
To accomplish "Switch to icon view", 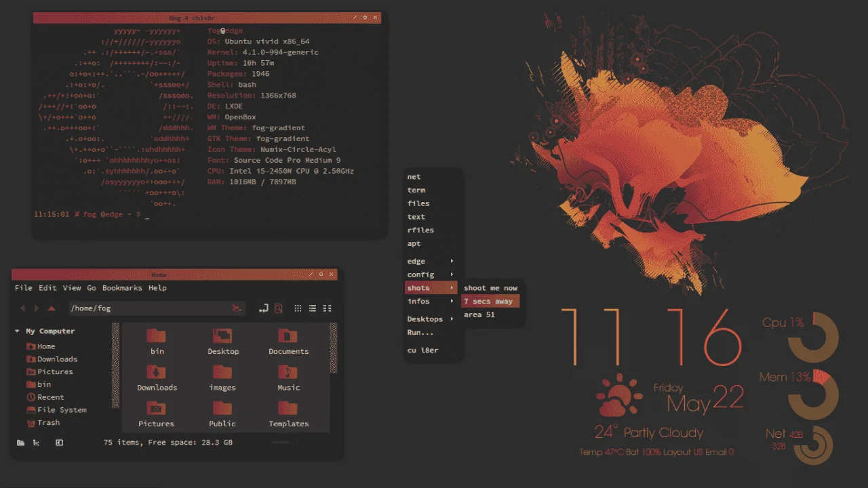I will pyautogui.click(x=298, y=308).
